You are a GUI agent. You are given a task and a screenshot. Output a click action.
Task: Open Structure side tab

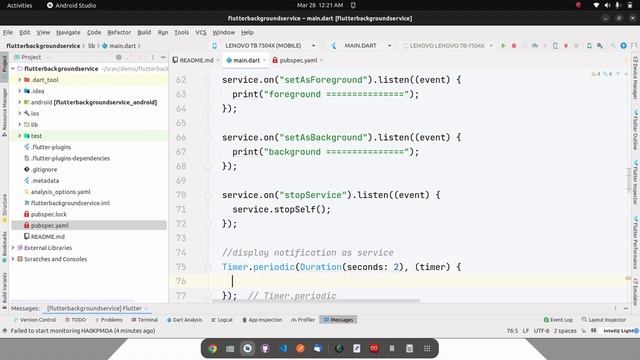(x=4, y=207)
